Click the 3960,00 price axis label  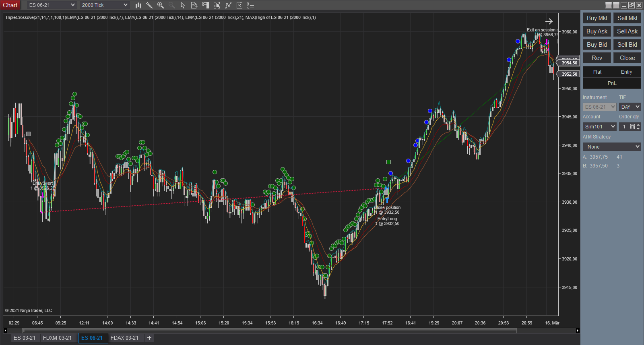pos(570,32)
